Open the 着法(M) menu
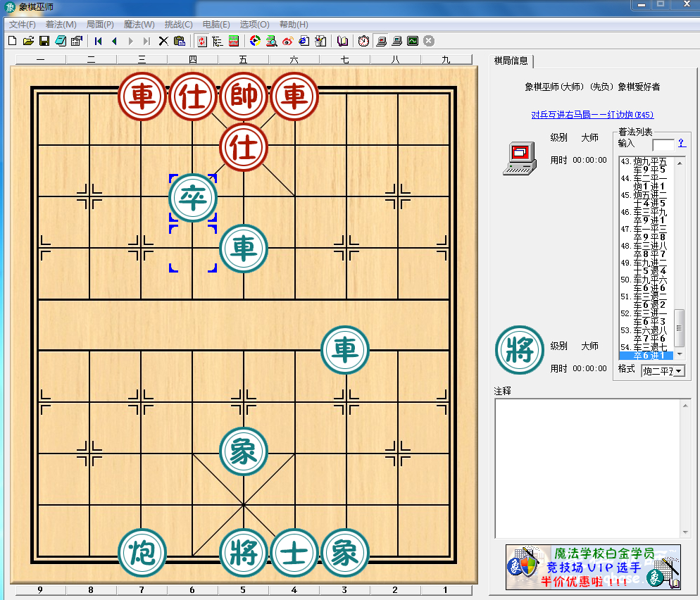Image resolution: width=700 pixels, height=600 pixels. (61, 25)
